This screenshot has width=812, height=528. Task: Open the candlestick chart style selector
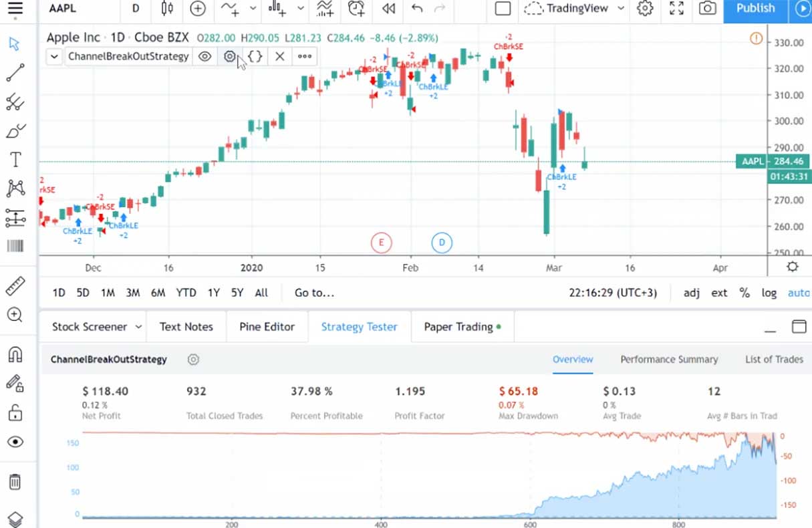point(167,9)
